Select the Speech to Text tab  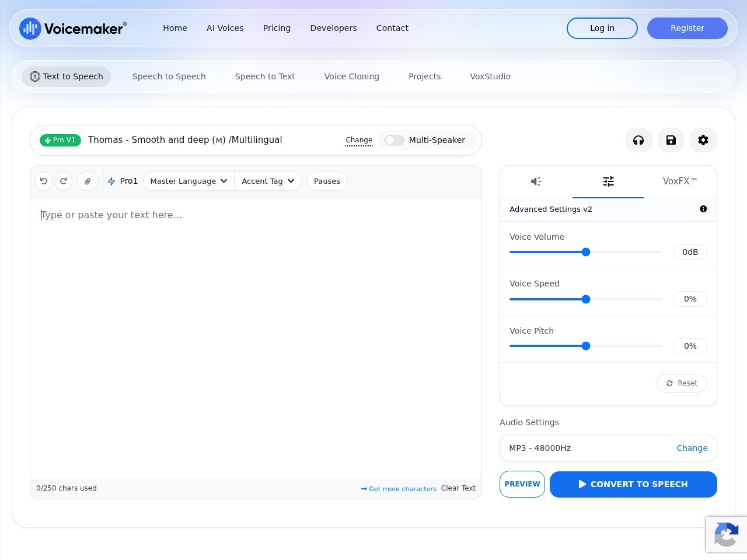[x=265, y=76]
